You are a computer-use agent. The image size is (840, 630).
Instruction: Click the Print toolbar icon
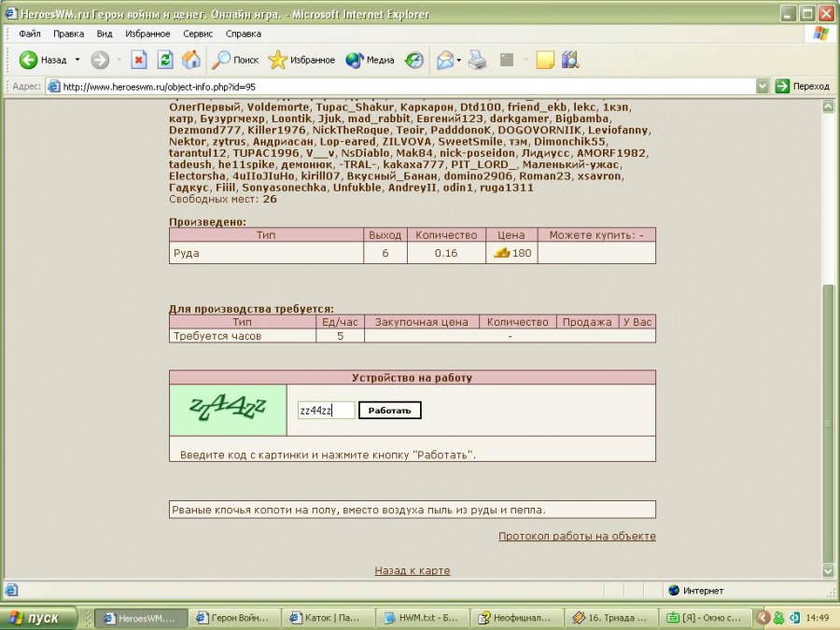[x=477, y=60]
